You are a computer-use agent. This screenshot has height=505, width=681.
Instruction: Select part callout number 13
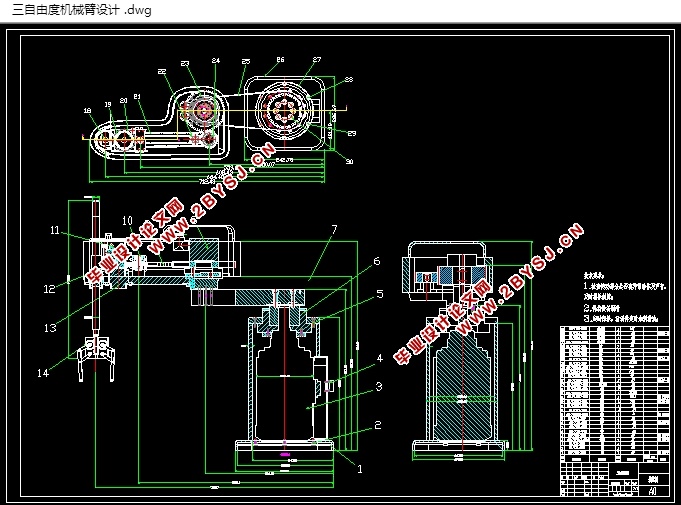tap(50, 328)
